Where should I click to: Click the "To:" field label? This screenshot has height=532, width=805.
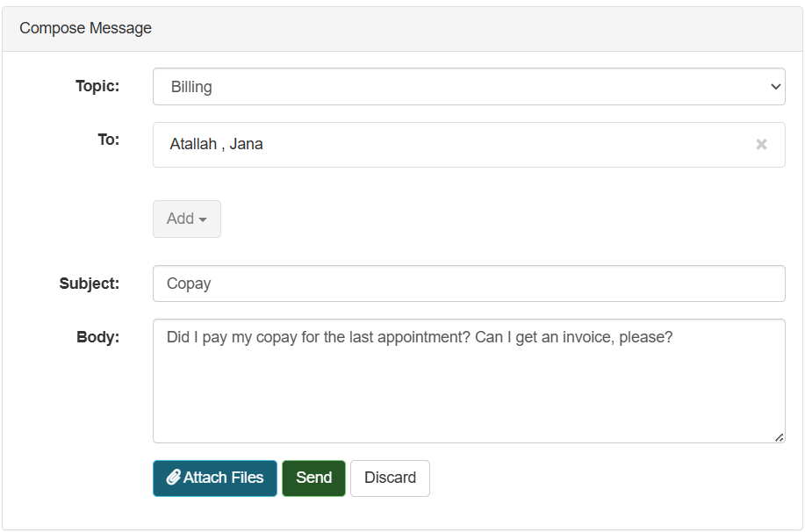pos(108,140)
